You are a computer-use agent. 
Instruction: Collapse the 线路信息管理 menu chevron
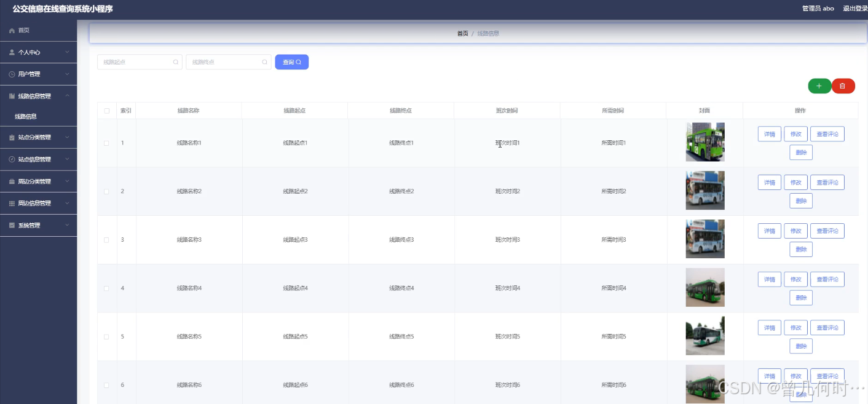coord(67,96)
